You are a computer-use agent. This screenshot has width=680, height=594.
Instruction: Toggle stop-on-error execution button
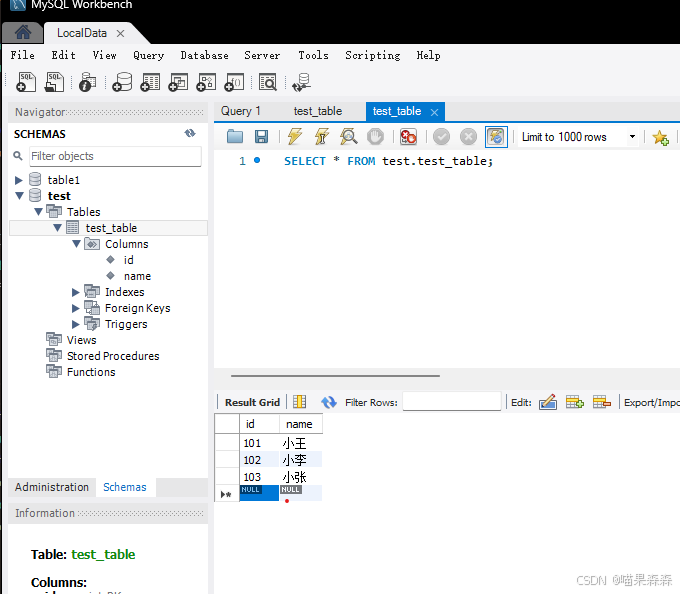408,137
